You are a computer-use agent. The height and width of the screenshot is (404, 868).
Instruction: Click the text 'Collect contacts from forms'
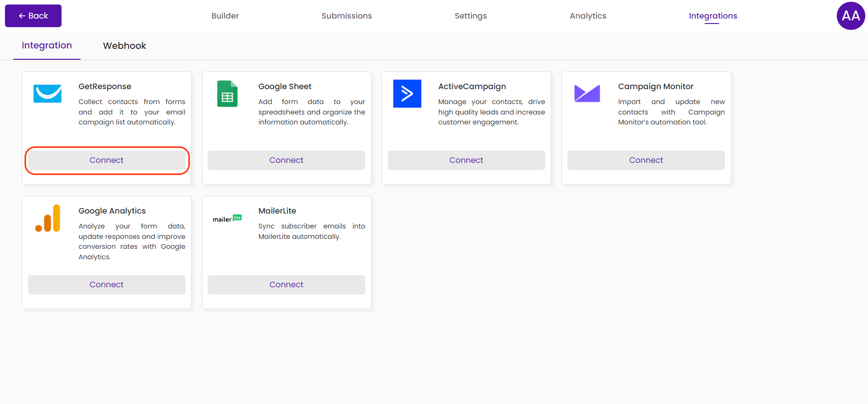point(132,102)
